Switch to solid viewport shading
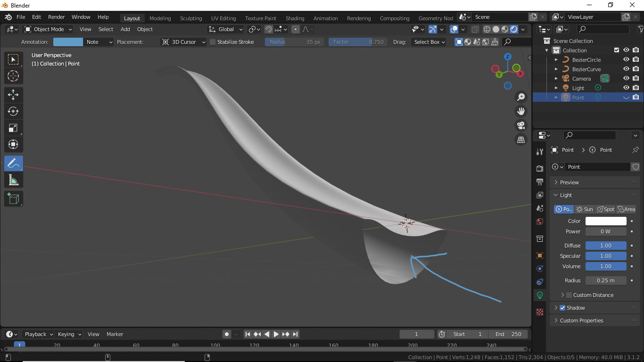 [496, 29]
